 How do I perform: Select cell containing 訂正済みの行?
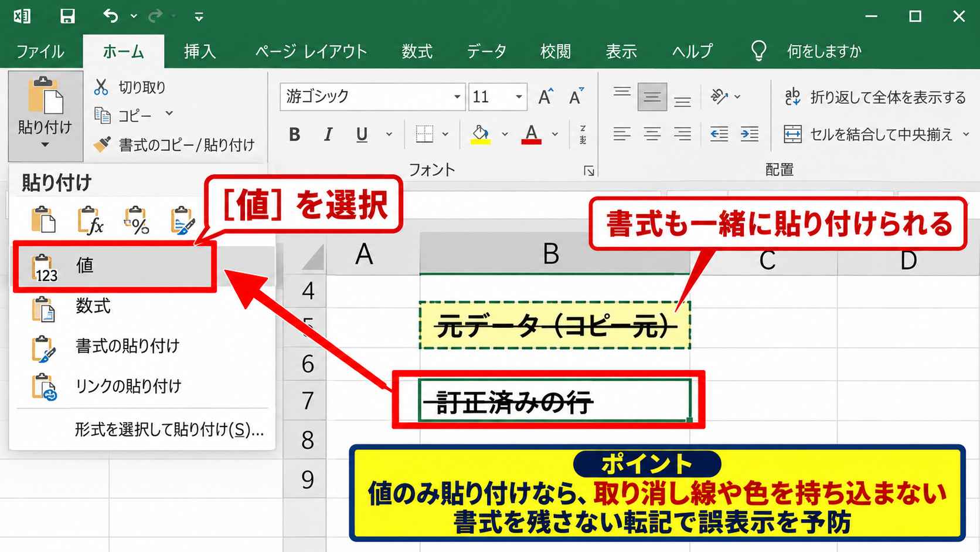tap(554, 400)
